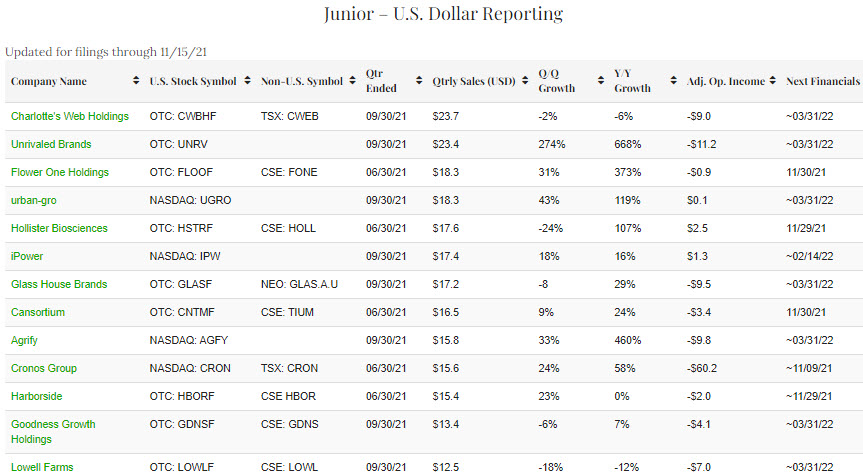The height and width of the screenshot is (476, 863).
Task: Open the Charlotte's Web Holdings link
Action: point(70,116)
